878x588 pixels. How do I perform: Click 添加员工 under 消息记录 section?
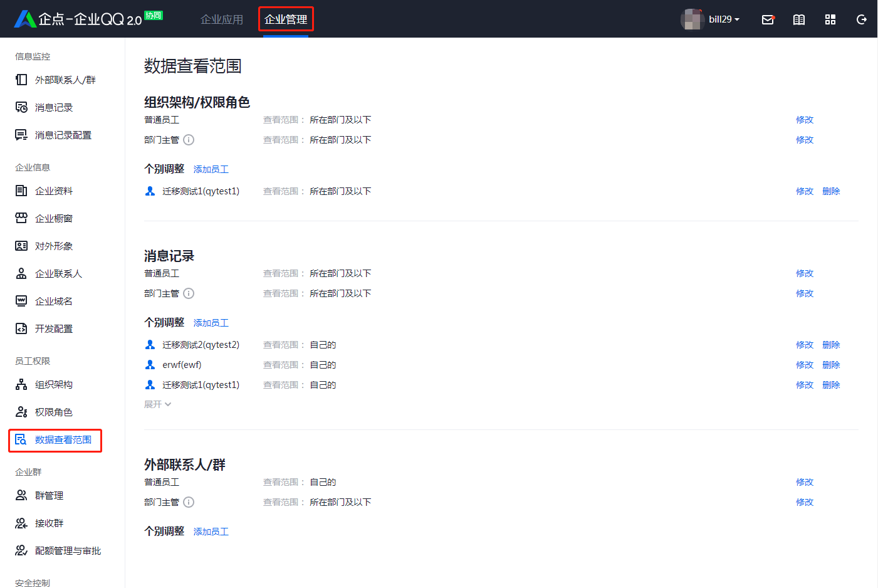(x=211, y=323)
